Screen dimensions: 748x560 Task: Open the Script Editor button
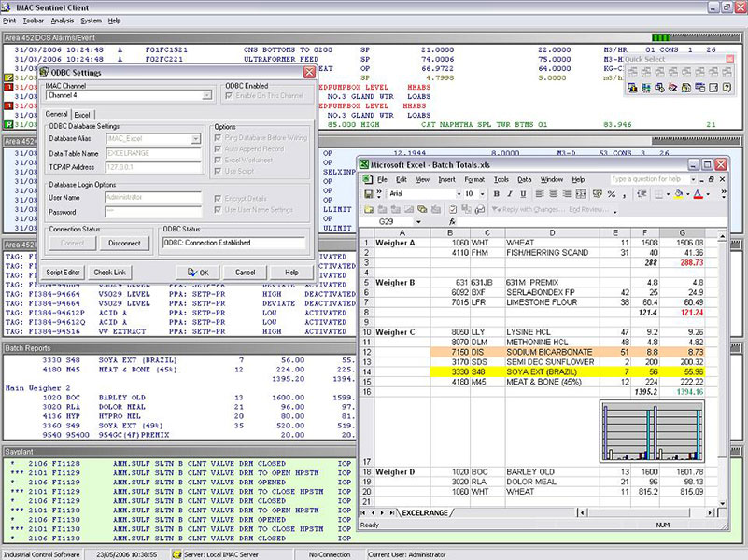[x=64, y=272]
